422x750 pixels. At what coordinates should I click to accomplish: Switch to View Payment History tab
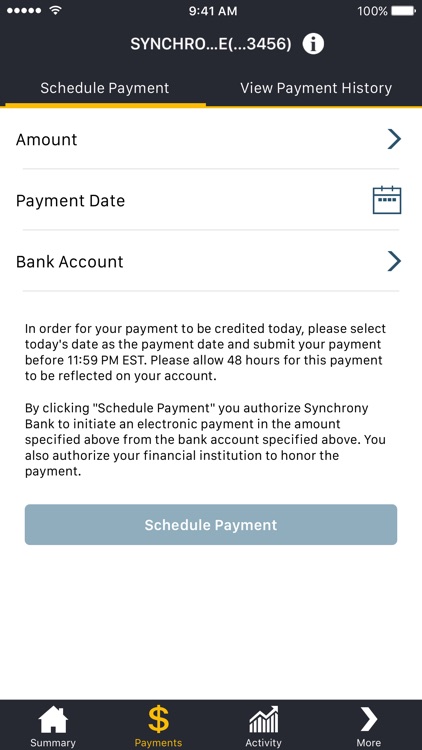pyautogui.click(x=316, y=88)
